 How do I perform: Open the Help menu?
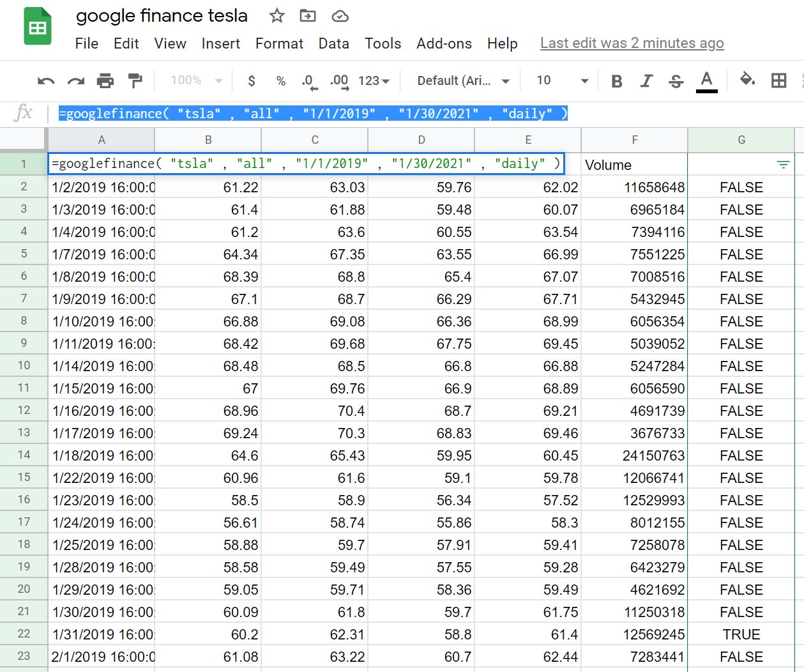click(x=503, y=43)
